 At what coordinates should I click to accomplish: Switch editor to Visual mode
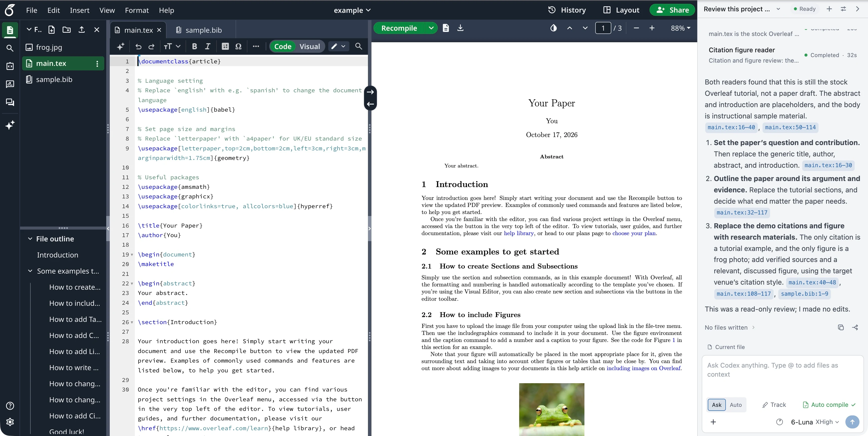[310, 47]
